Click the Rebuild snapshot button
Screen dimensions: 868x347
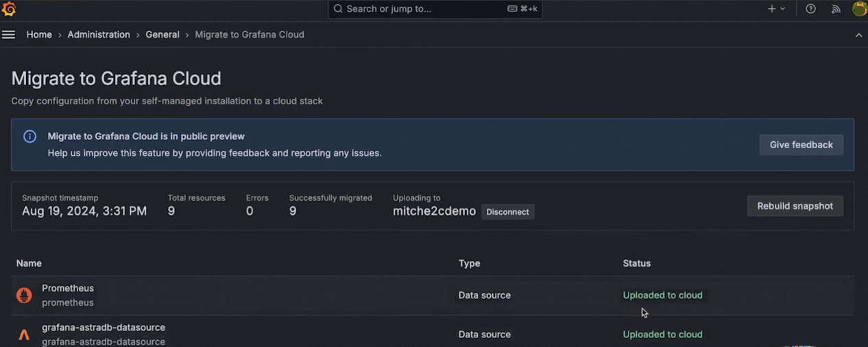click(795, 206)
